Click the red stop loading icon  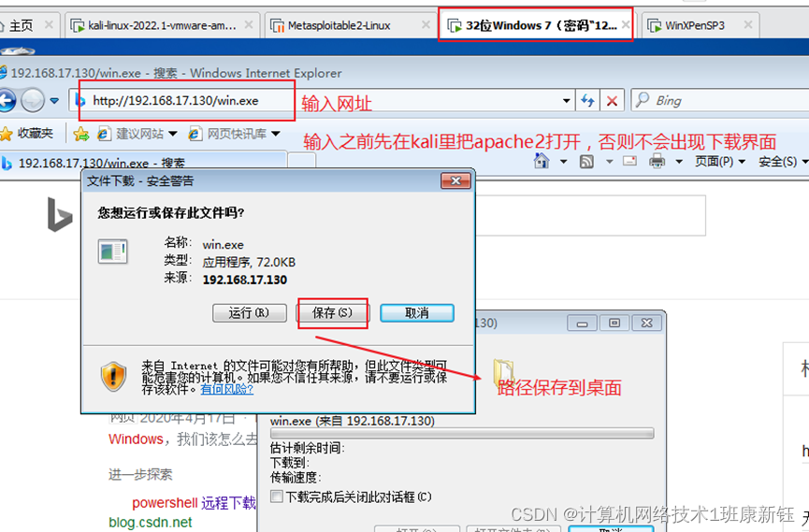coord(612,101)
